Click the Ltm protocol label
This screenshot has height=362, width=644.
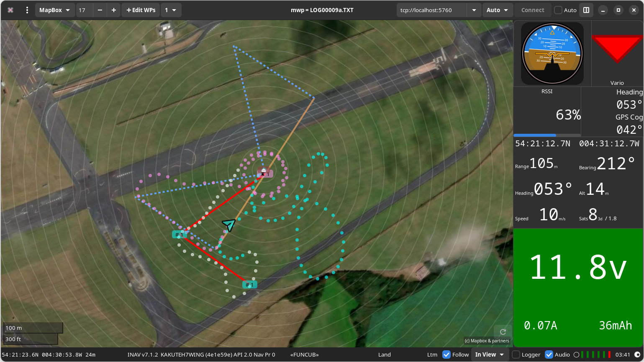click(432, 354)
